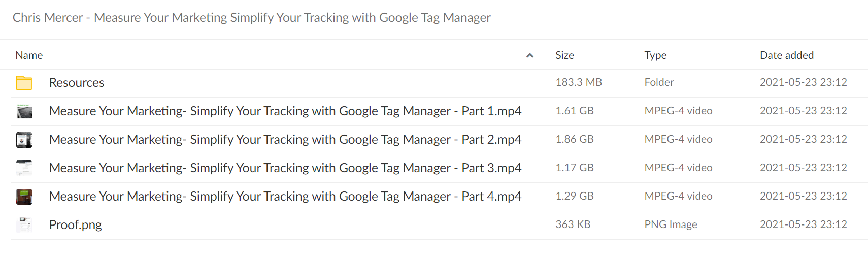
Task: Open the Resources folder icon
Action: coord(24,82)
